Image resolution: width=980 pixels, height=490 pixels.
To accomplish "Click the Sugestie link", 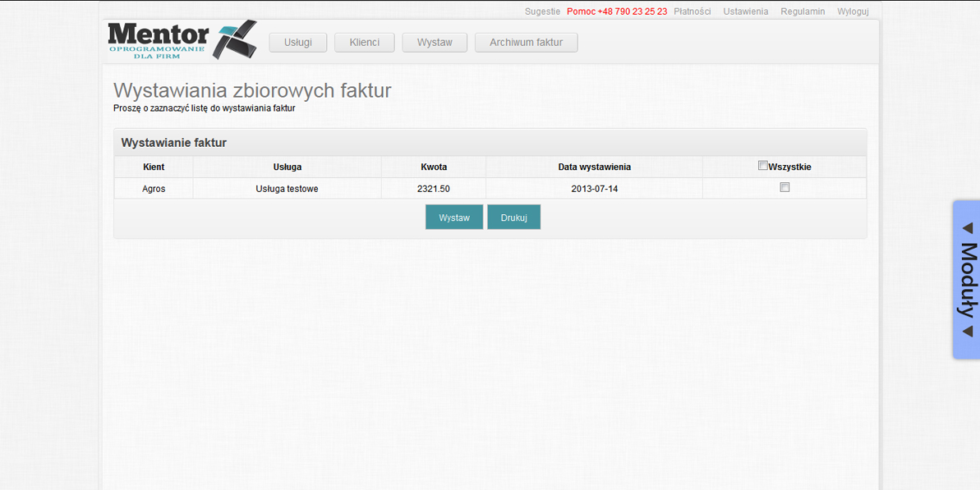I will point(542,11).
